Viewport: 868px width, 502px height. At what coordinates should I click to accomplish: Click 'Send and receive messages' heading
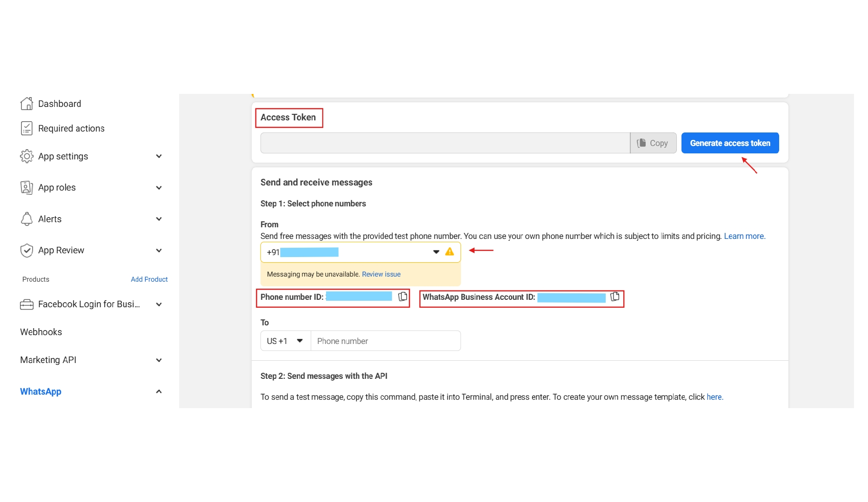pyautogui.click(x=316, y=182)
